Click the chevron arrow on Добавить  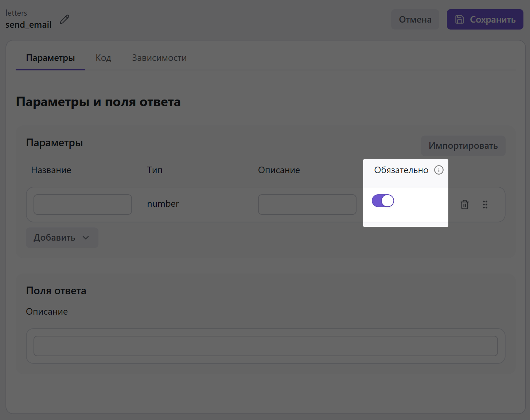pyautogui.click(x=86, y=238)
